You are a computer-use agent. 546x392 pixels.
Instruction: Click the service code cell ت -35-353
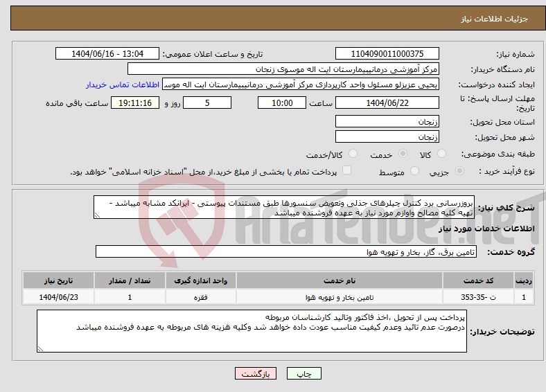479,297
